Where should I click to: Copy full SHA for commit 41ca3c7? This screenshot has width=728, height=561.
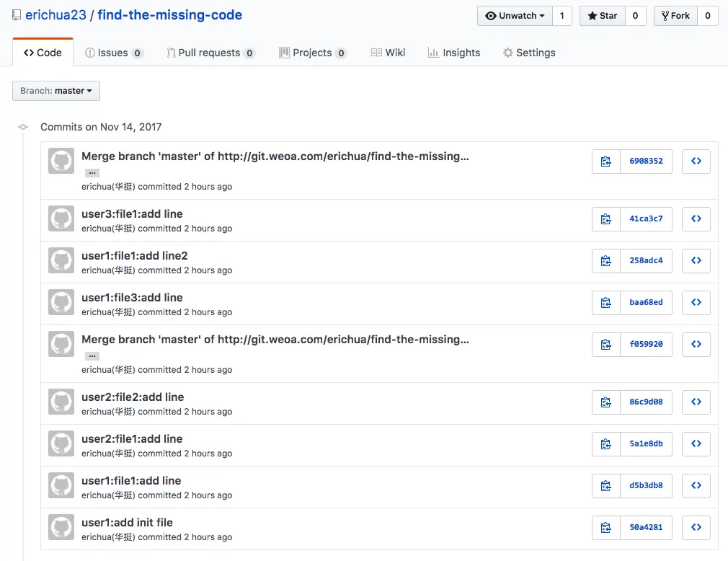click(606, 218)
